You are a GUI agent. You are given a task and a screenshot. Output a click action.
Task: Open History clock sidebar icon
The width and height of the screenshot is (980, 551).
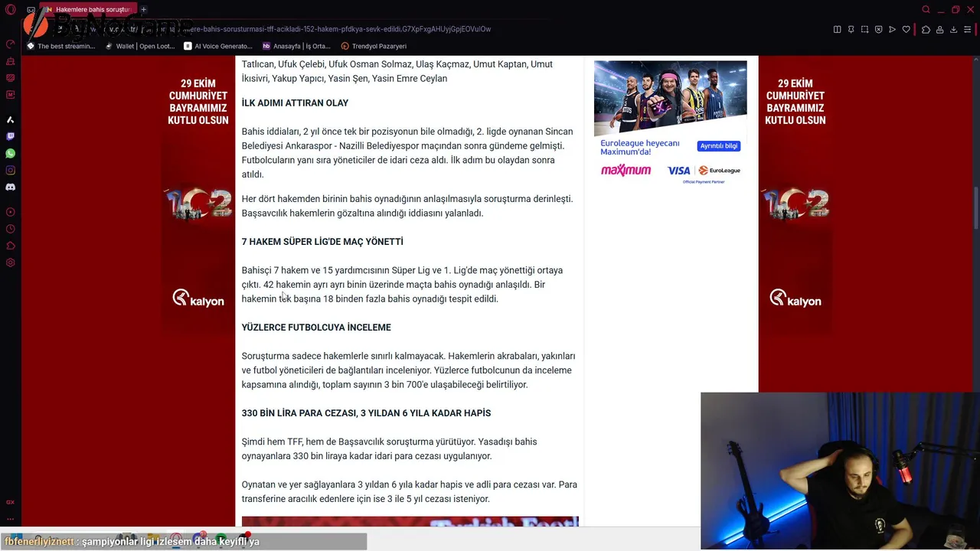coord(10,229)
